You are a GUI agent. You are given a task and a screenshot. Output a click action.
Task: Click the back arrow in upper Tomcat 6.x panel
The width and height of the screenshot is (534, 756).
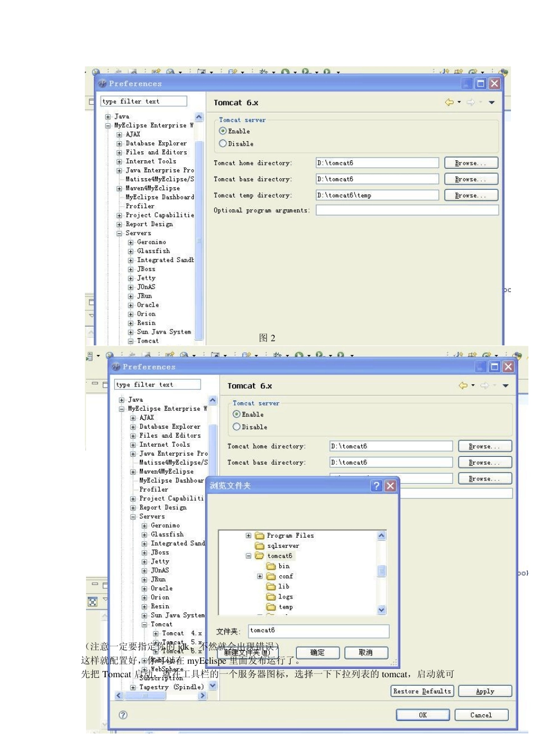pyautogui.click(x=449, y=102)
